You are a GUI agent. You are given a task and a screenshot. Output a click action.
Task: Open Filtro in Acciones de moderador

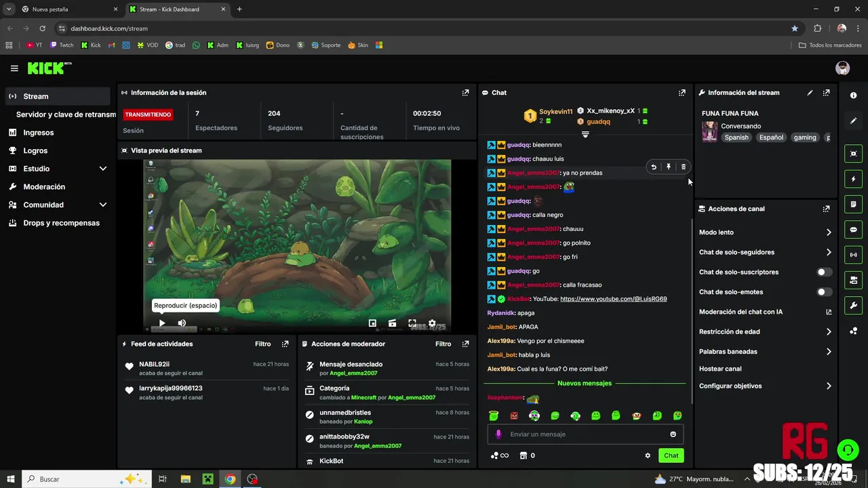pyautogui.click(x=443, y=344)
